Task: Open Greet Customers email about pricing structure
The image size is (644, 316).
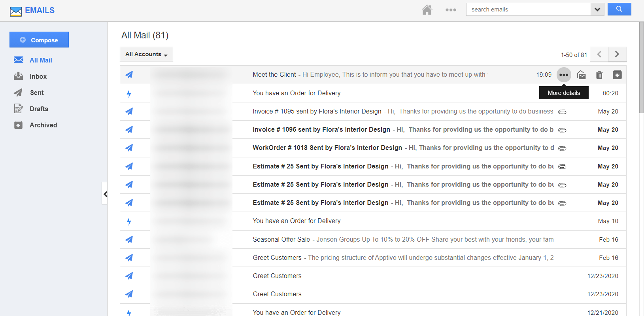Action: click(373, 257)
